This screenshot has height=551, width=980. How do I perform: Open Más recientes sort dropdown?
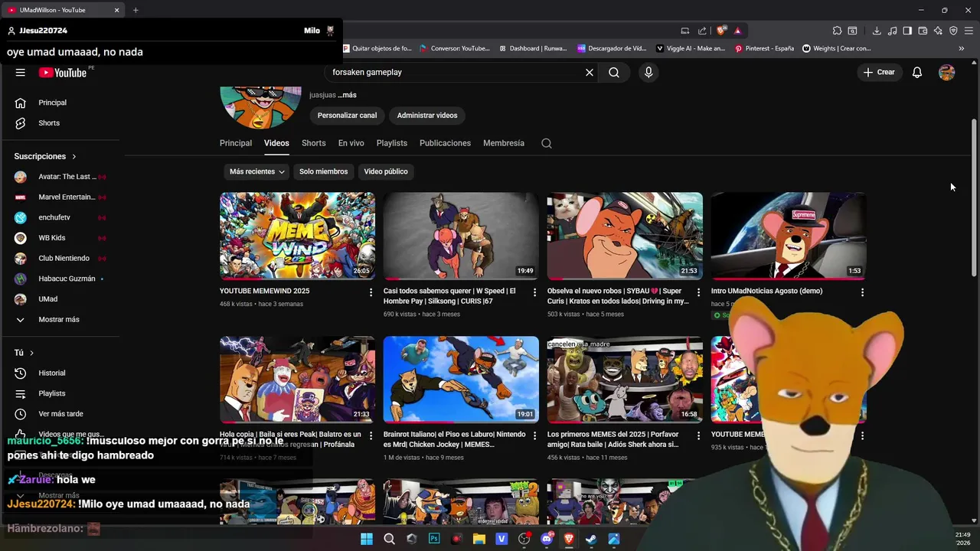click(x=257, y=171)
